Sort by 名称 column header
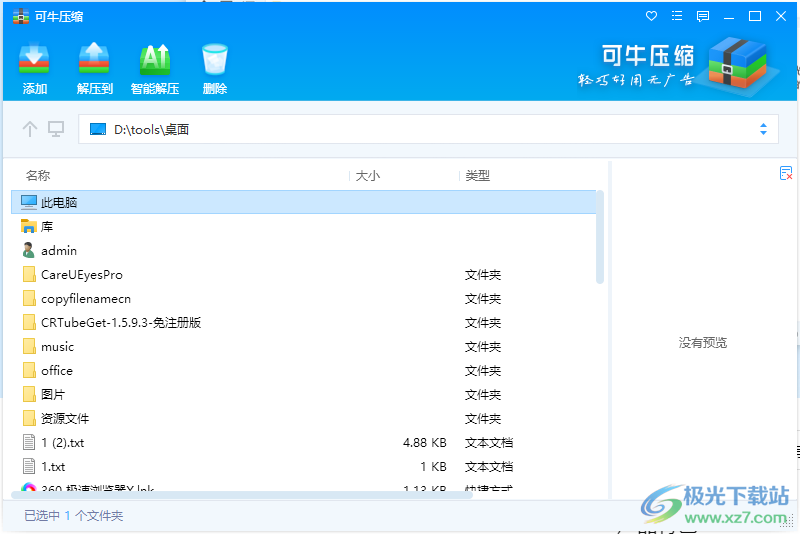Viewport: 800px width, 534px height. click(38, 175)
